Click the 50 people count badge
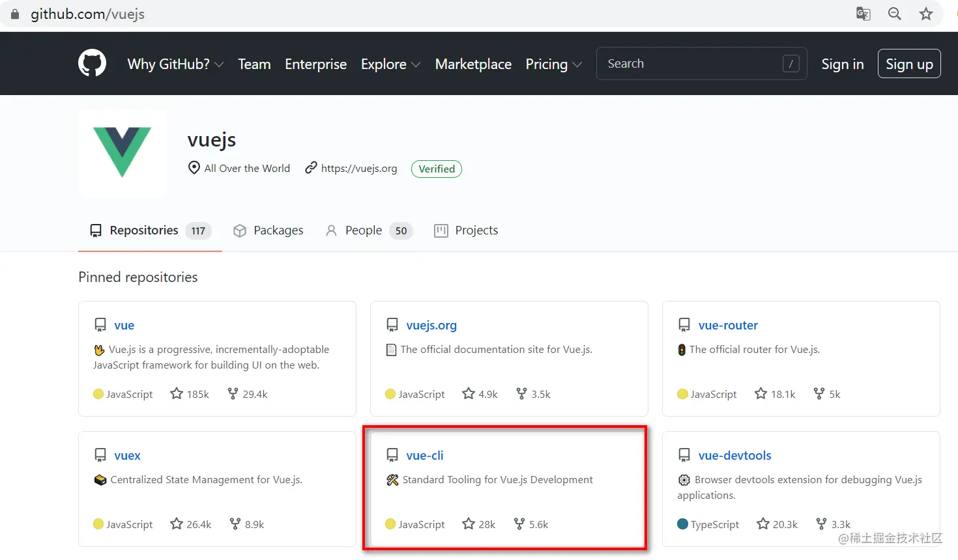 pyautogui.click(x=401, y=231)
